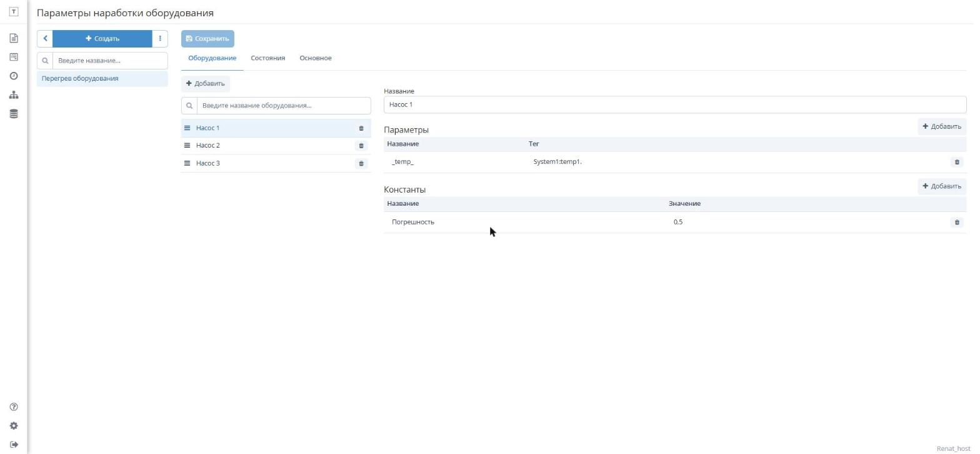Add equipment with Добавить above equipment search
The image size is (980, 454).
tap(206, 84)
